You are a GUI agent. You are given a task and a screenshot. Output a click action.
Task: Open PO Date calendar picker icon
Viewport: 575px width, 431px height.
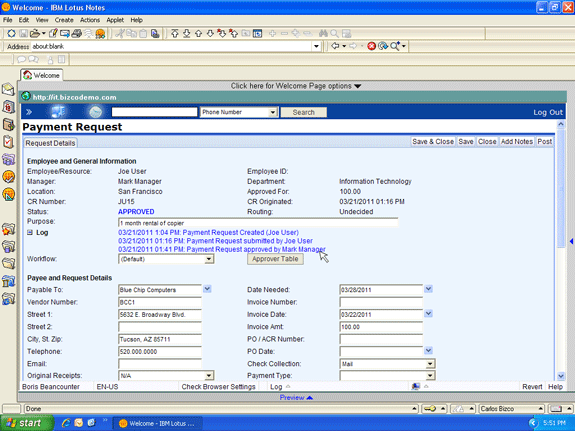coord(428,351)
